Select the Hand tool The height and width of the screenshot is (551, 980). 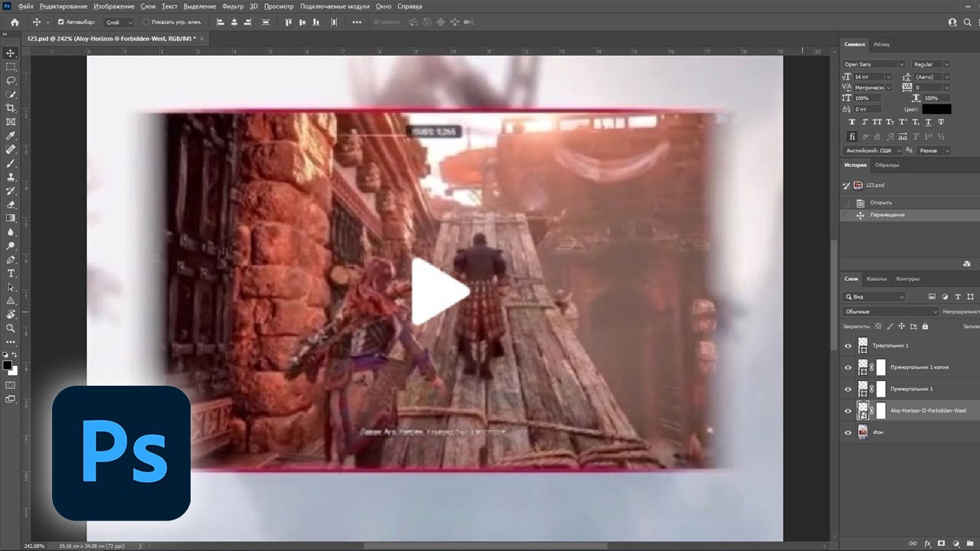[x=11, y=314]
